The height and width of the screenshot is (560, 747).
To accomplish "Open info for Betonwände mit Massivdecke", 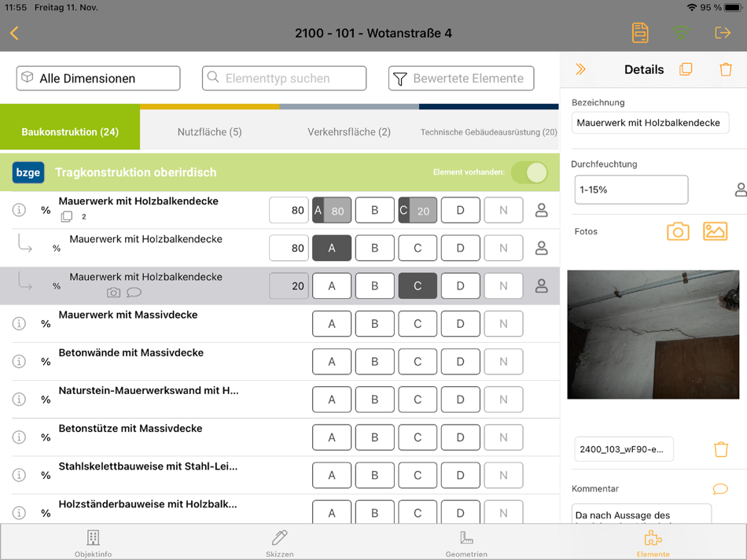I will click(x=19, y=361).
